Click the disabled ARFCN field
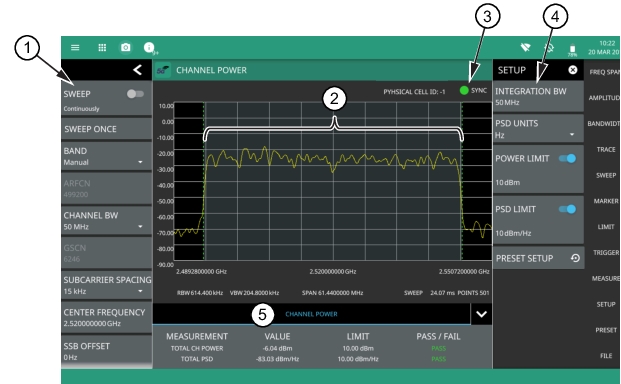 (x=106, y=189)
